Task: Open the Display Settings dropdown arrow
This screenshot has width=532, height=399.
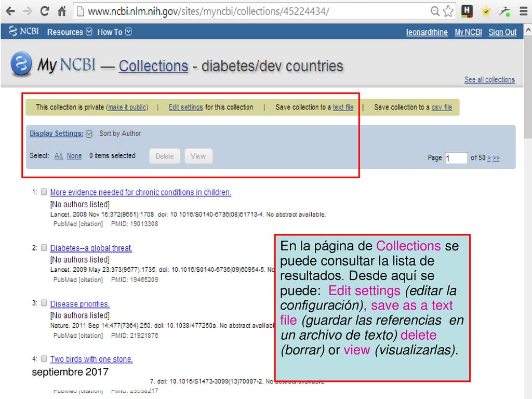Action: [89, 134]
